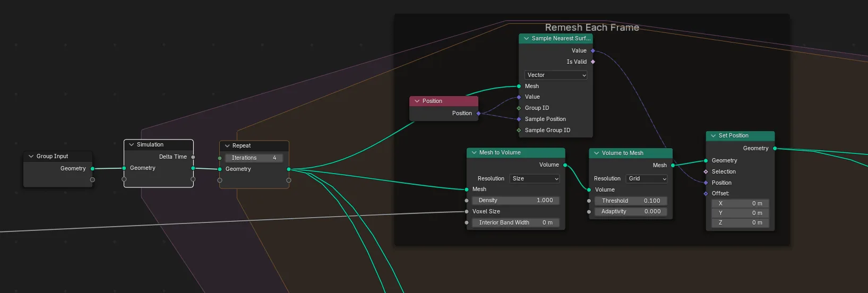Collapse the Sample Nearest Surface node
This screenshot has height=293, width=868.
[x=527, y=38]
